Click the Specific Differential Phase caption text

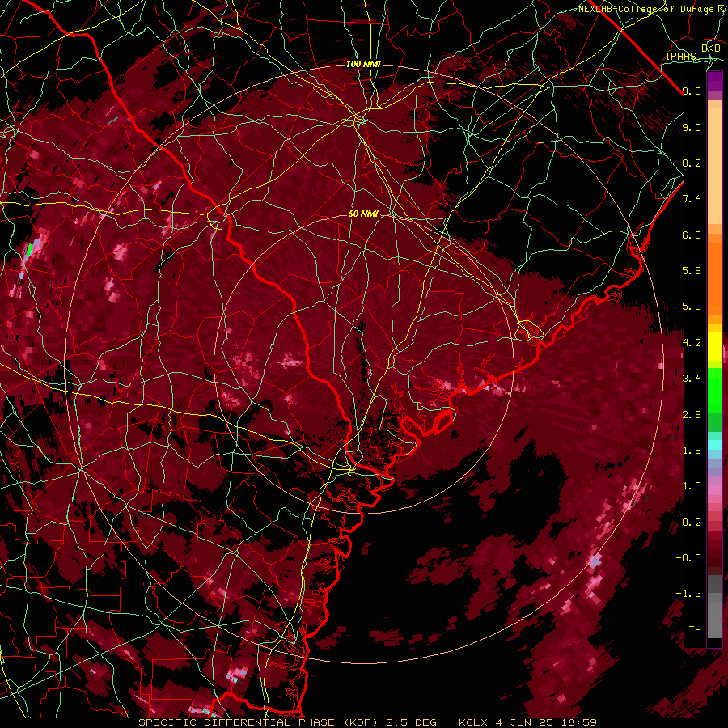tap(367, 722)
